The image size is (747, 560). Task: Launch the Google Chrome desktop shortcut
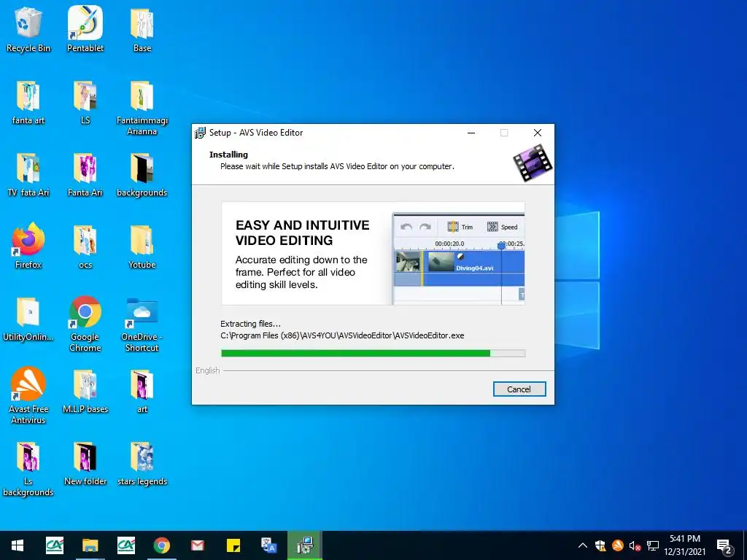[85, 324]
